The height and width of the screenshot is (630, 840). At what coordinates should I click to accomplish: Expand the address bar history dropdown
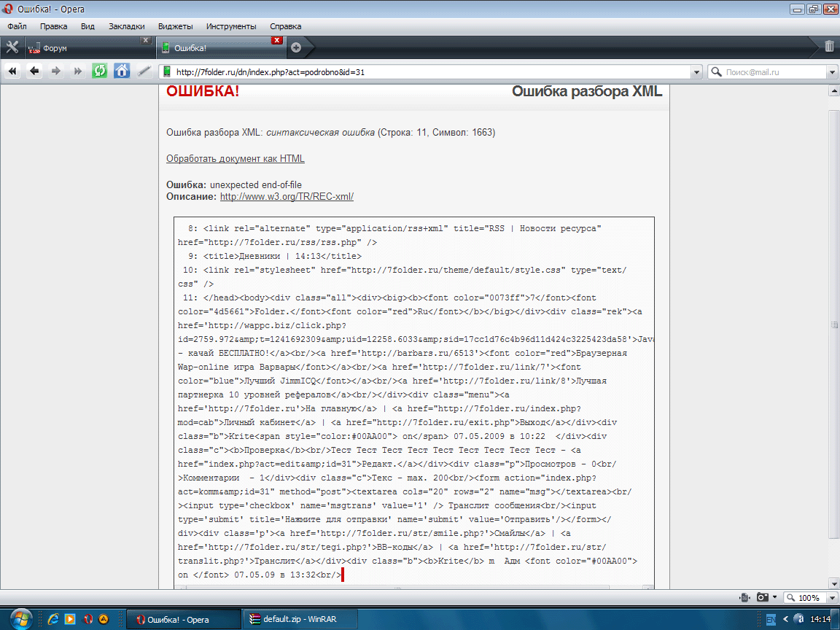click(x=696, y=71)
